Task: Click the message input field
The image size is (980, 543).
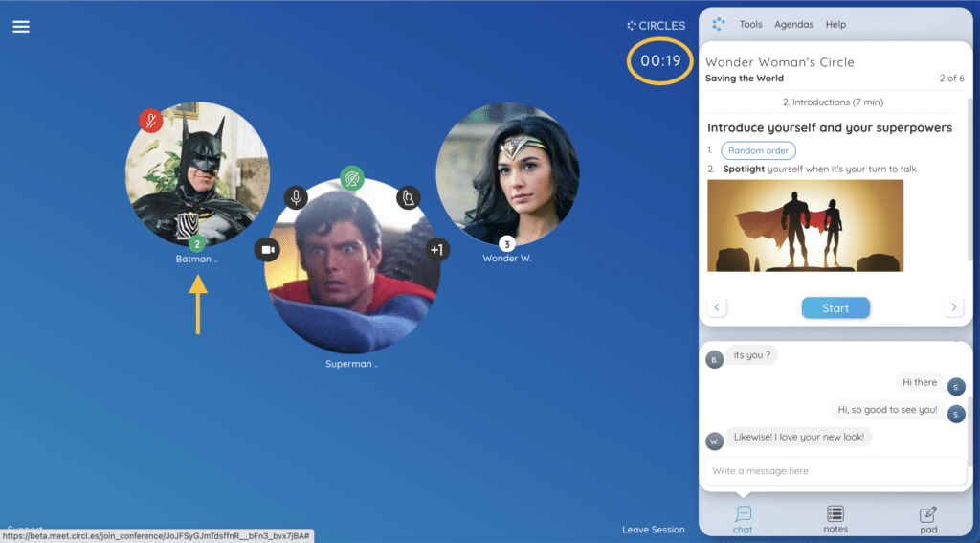Action: [835, 471]
